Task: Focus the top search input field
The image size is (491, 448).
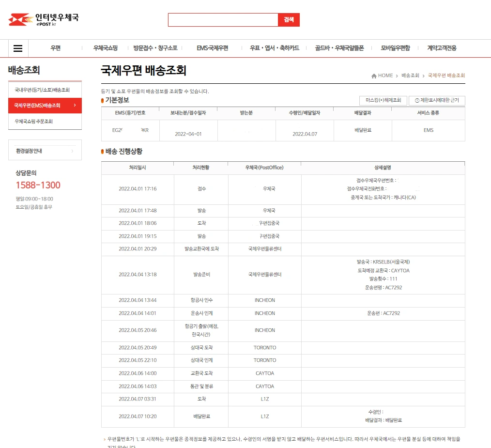Action: click(223, 20)
